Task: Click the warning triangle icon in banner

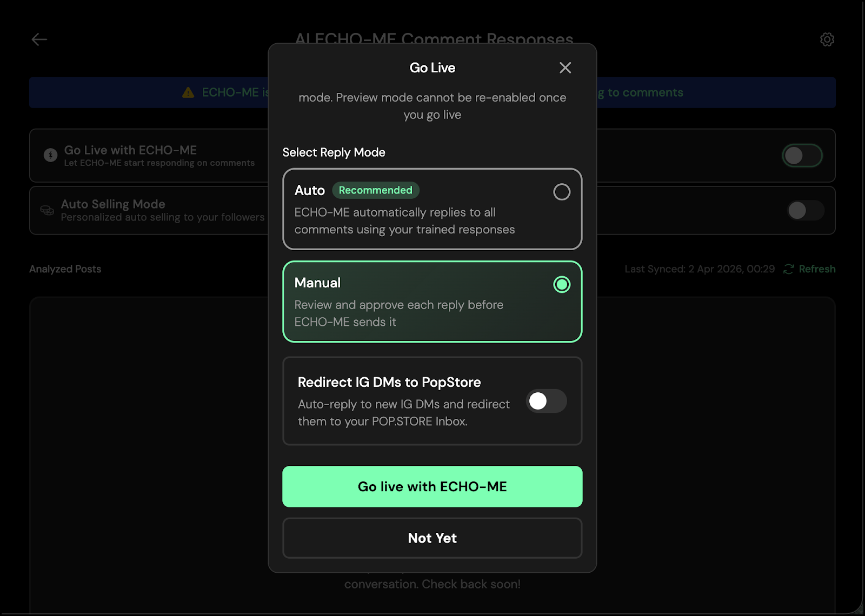Action: [x=188, y=92]
